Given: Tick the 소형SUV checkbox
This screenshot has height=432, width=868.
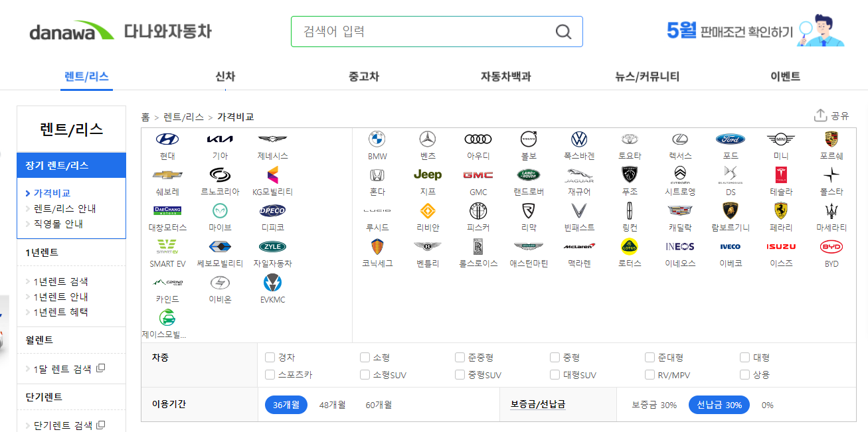Looking at the screenshot, I should point(365,375).
